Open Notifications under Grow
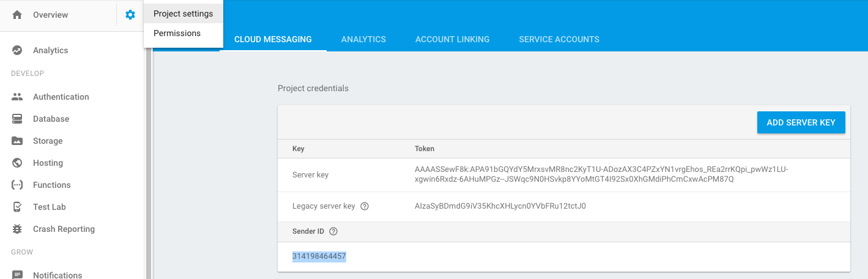 coord(57,275)
